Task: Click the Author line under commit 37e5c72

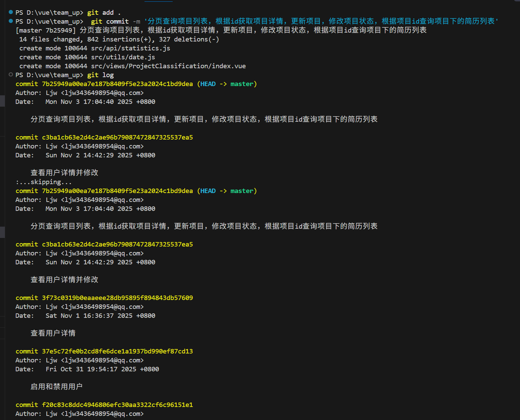Action: [x=80, y=360]
